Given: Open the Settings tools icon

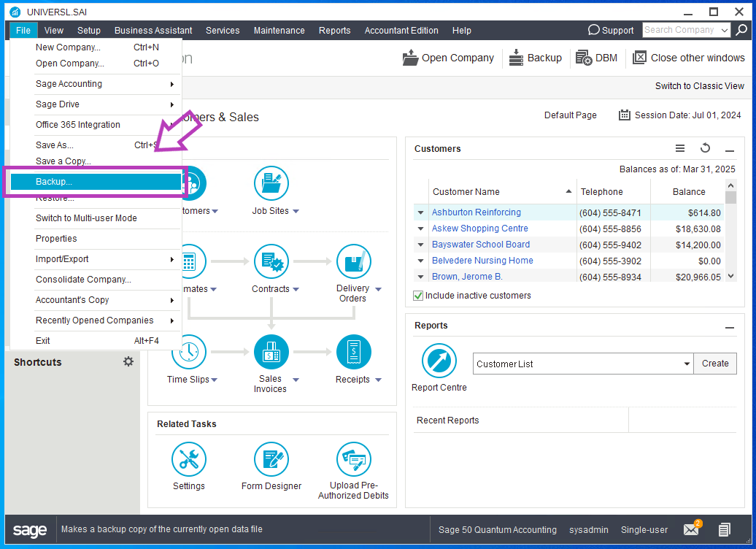Looking at the screenshot, I should [189, 459].
